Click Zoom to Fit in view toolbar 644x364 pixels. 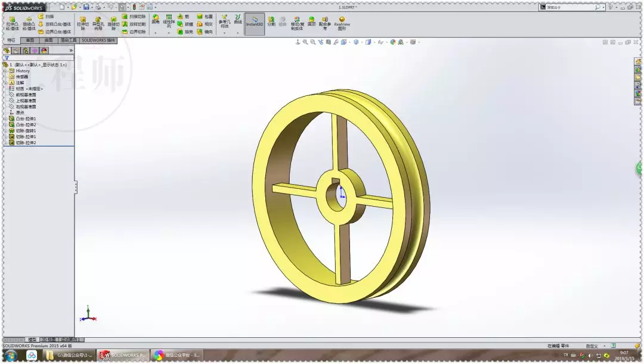coord(305,42)
